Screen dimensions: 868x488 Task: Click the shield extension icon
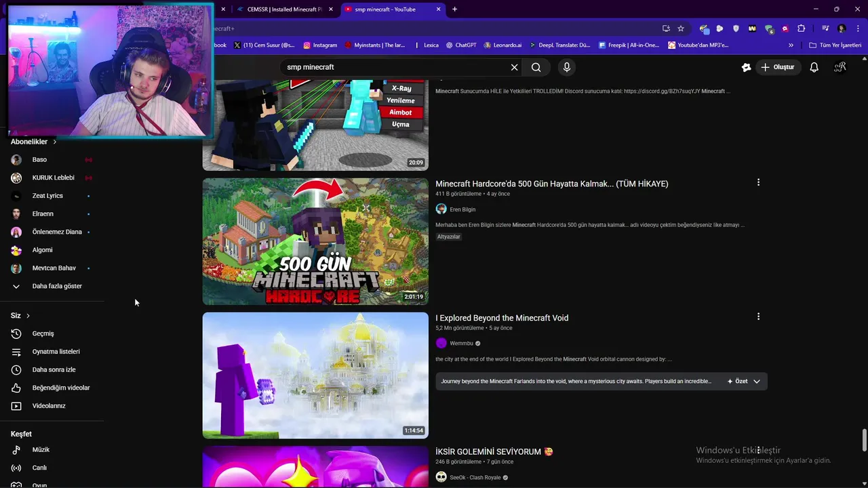click(736, 28)
